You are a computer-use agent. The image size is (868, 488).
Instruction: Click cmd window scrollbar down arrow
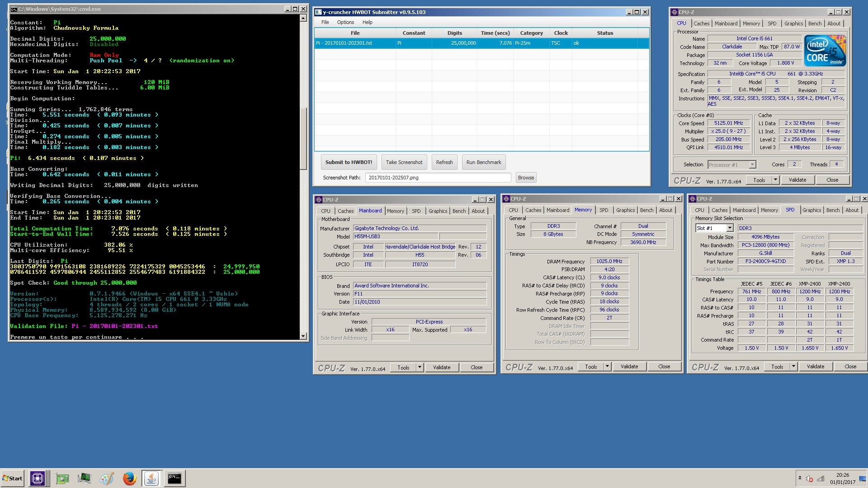coord(303,336)
